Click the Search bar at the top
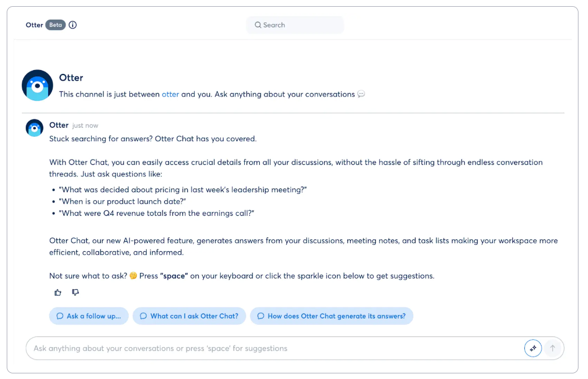588x379 pixels. click(295, 25)
